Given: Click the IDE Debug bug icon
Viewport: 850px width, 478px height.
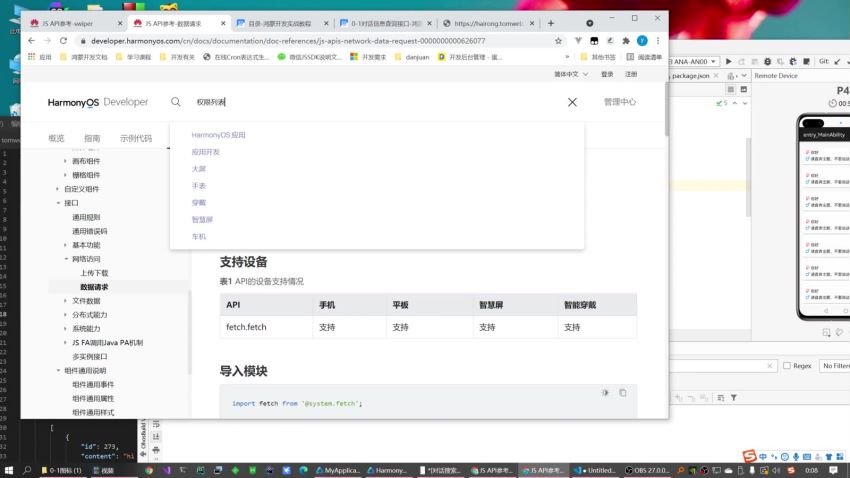Looking at the screenshot, I should [x=768, y=62].
